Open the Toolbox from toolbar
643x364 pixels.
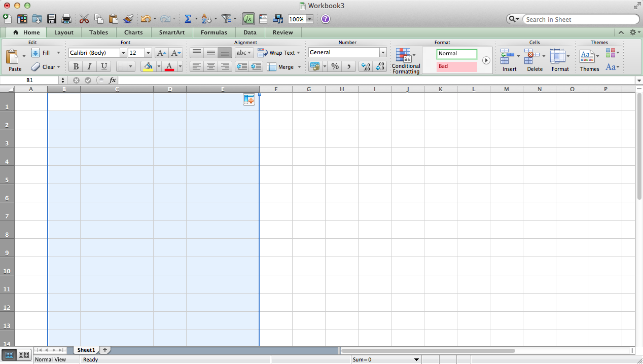pos(263,19)
